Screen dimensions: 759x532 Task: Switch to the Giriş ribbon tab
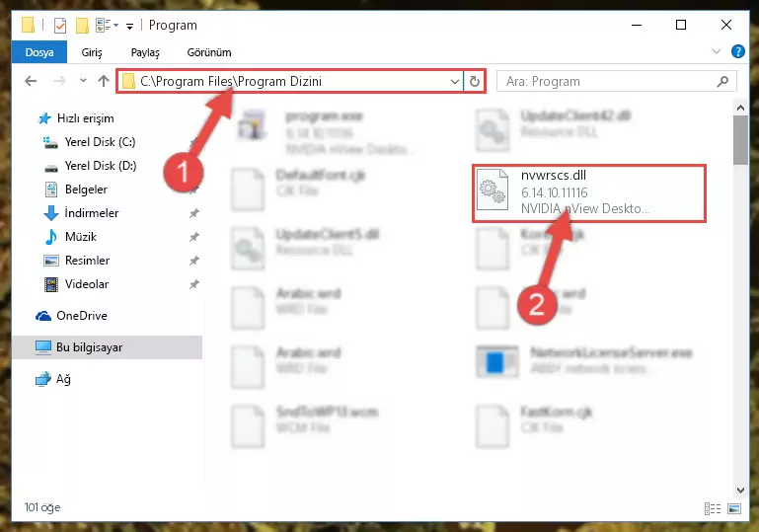(x=92, y=52)
